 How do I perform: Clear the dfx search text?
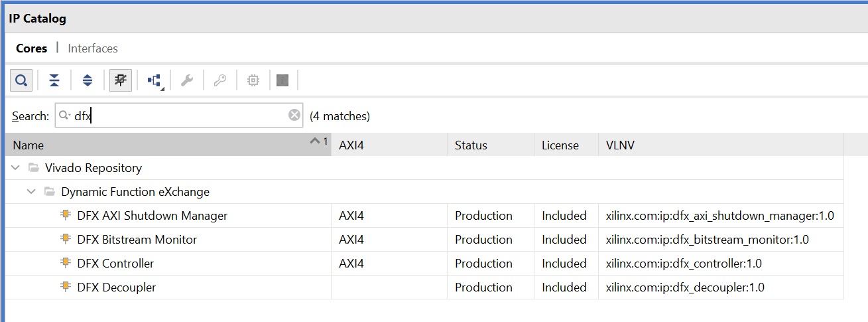294,116
